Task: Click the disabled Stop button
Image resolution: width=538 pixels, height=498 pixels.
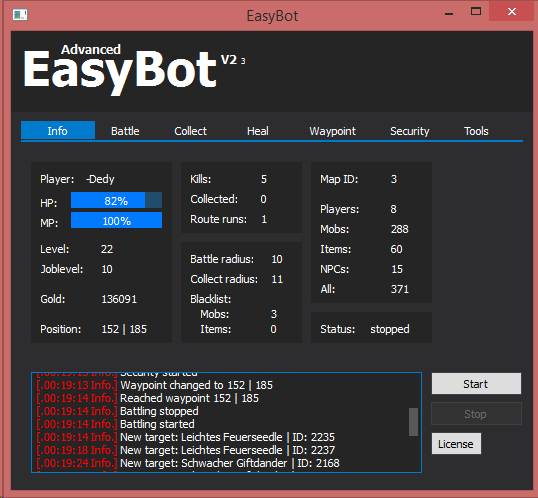Action: 476,414
